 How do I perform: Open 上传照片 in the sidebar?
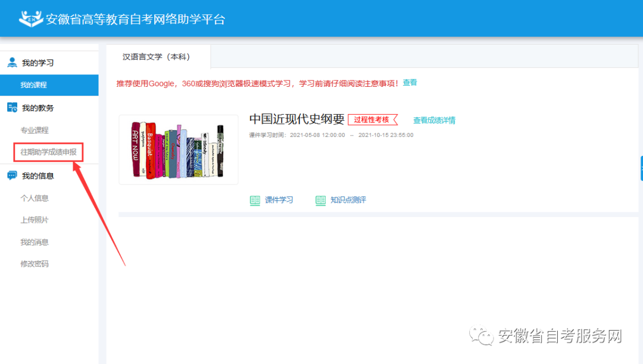(x=35, y=220)
